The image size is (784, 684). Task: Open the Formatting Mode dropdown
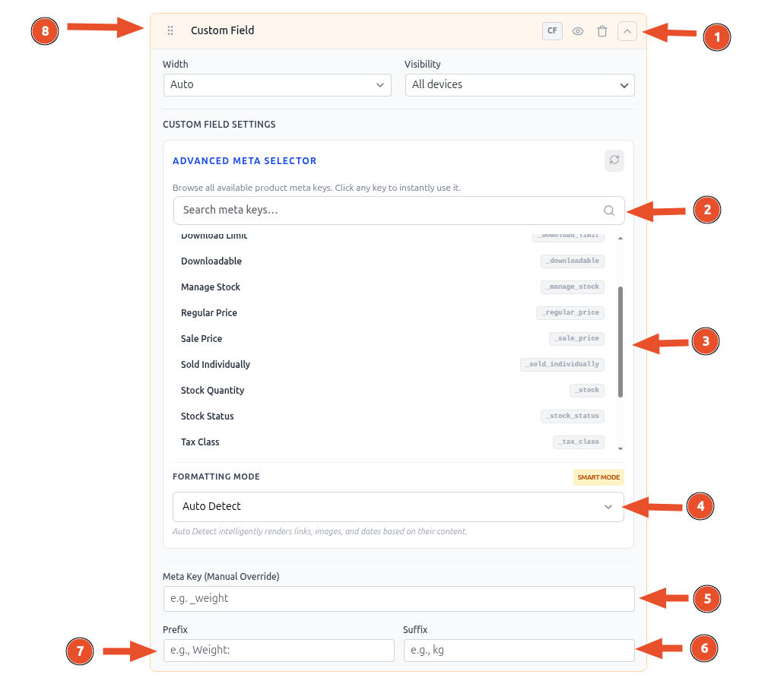click(398, 507)
